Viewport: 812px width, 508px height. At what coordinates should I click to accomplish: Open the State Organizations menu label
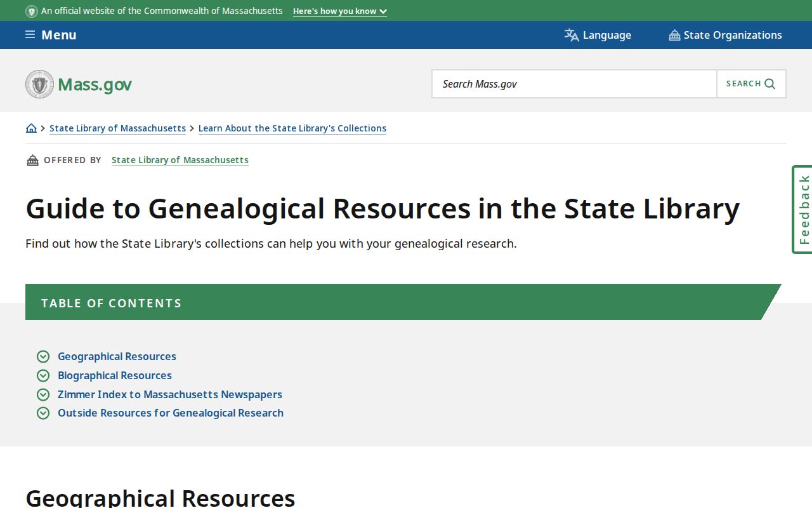coord(733,35)
